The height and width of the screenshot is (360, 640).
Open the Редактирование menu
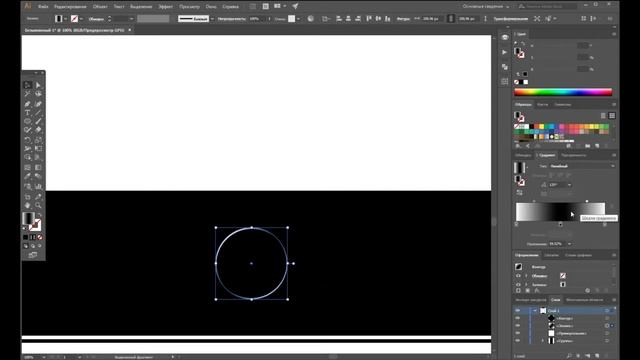coord(70,7)
